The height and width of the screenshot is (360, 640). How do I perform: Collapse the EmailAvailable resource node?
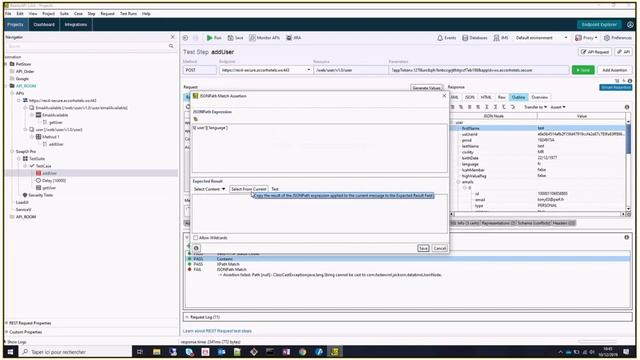[x=25, y=108]
